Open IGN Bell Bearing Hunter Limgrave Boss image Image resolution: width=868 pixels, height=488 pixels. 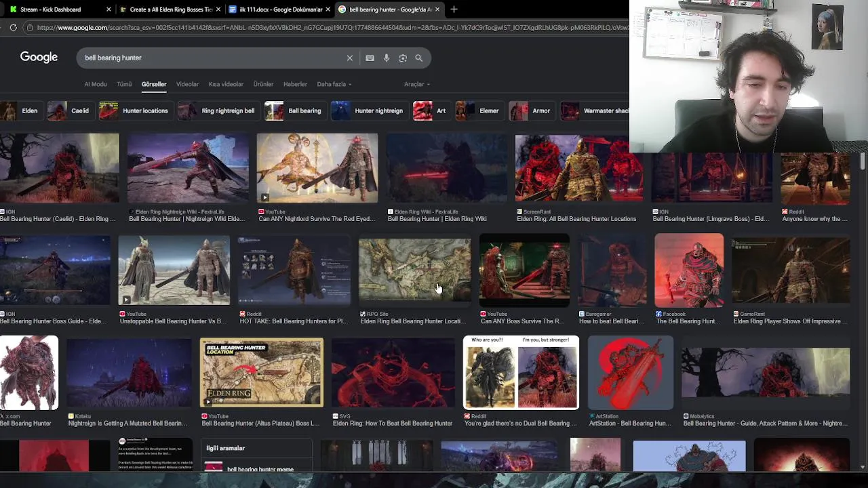[711, 178]
